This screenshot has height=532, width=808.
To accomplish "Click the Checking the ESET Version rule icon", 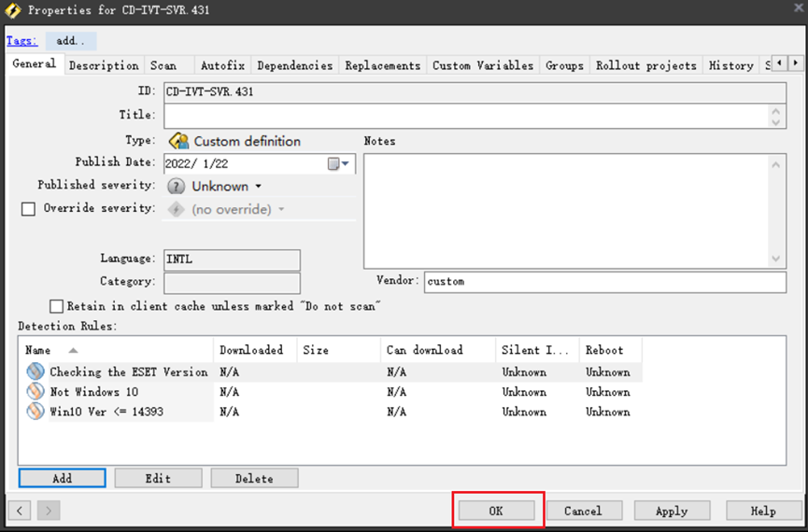I will click(x=35, y=371).
